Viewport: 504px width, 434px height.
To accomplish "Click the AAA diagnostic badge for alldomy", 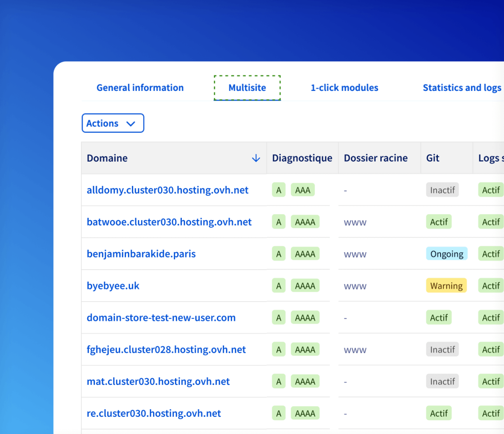I will (x=302, y=190).
